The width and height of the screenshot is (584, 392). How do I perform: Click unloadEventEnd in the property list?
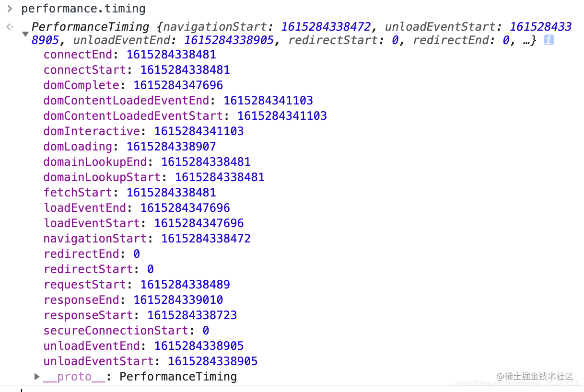click(92, 346)
